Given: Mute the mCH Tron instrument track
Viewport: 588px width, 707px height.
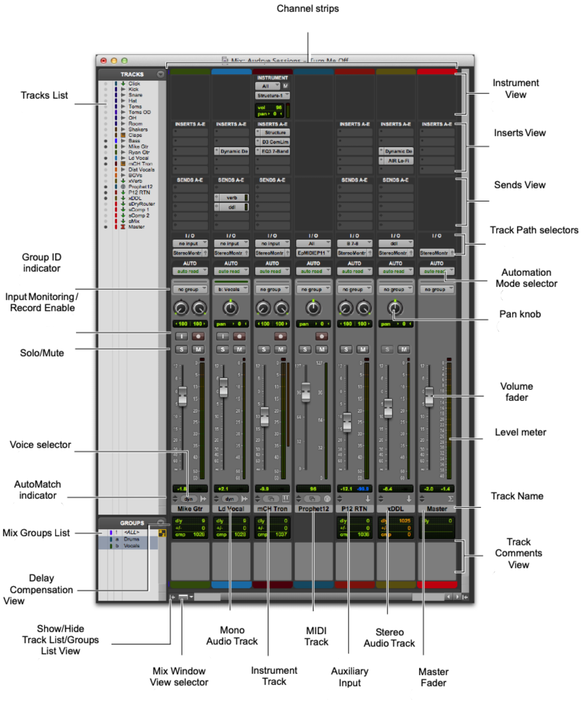Looking at the screenshot, I should [281, 349].
